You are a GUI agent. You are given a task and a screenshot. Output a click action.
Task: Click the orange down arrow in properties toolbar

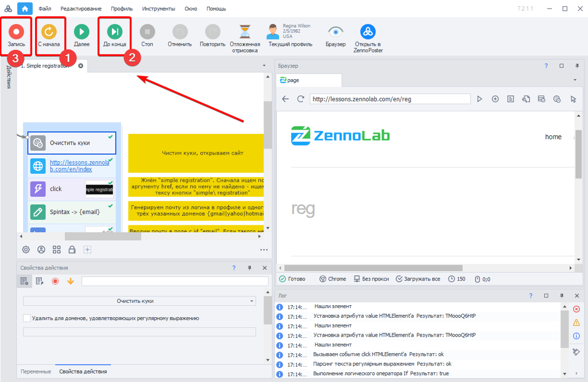coord(71,281)
